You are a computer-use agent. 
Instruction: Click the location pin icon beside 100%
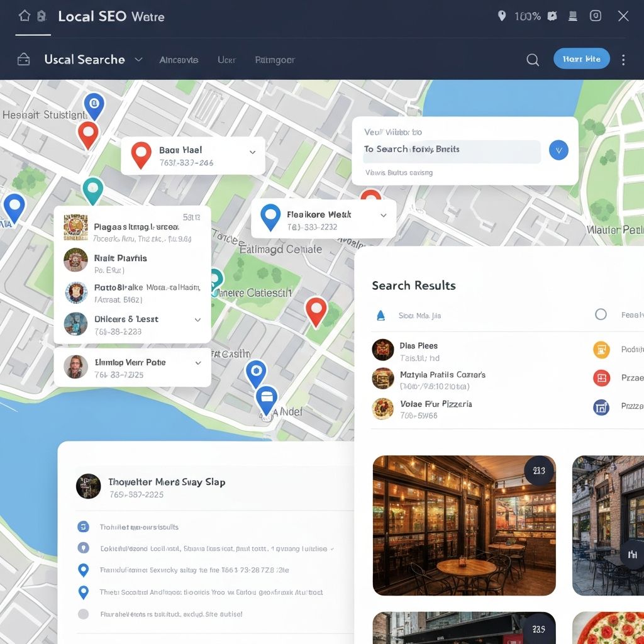click(x=501, y=16)
